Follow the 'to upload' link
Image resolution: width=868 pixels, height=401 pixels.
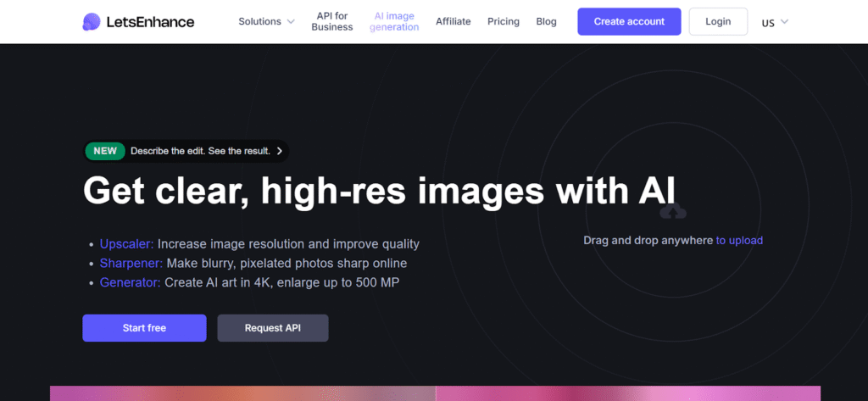[739, 241]
